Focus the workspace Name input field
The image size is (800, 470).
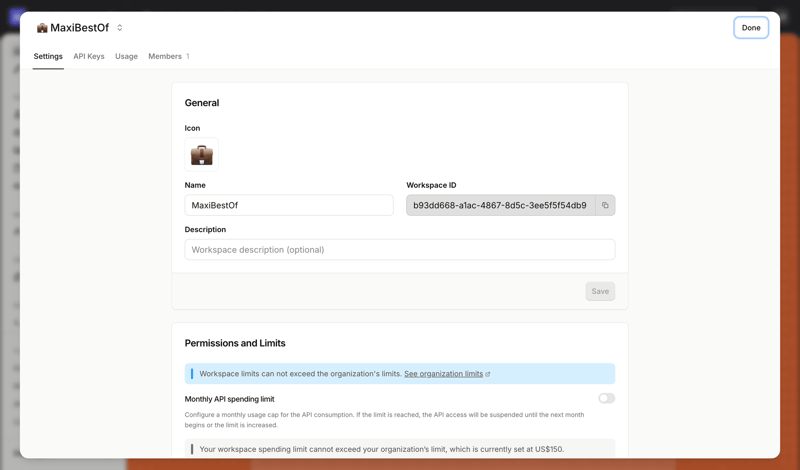289,206
